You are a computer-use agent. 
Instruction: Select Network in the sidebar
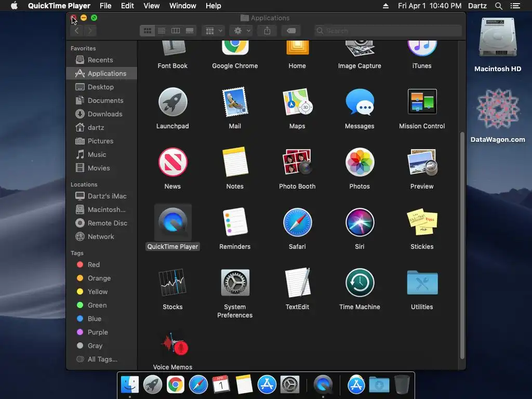pos(102,236)
